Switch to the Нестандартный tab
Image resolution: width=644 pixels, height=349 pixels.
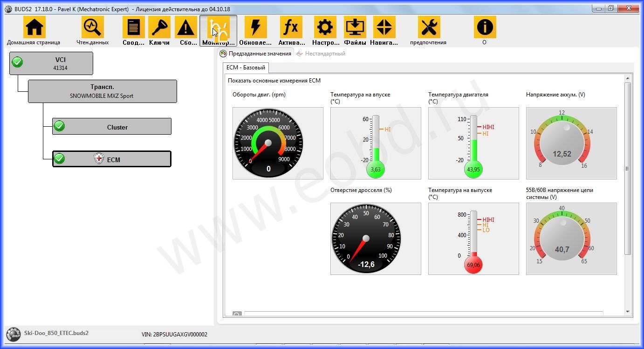tap(321, 54)
